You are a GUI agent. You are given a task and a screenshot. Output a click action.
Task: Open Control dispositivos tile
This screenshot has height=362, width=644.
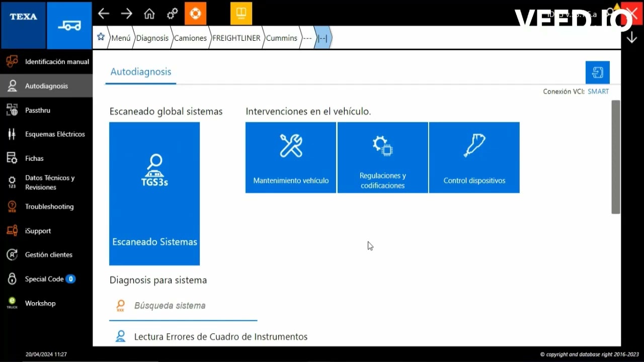474,157
